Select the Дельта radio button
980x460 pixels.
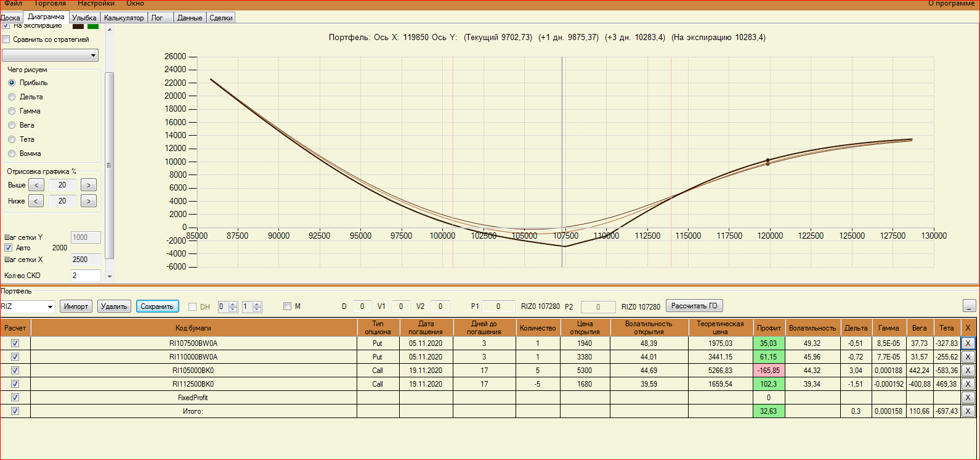pyautogui.click(x=12, y=97)
